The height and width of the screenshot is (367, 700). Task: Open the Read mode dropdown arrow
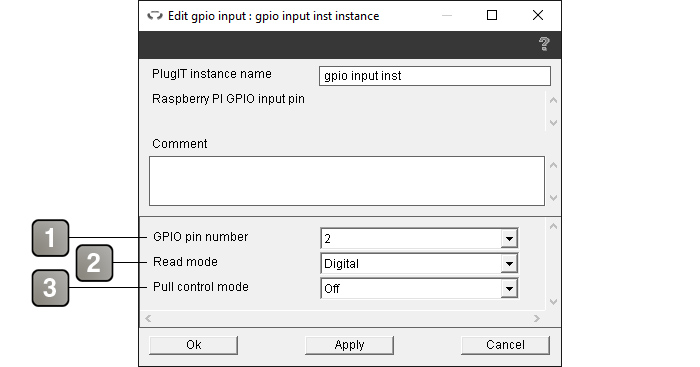(x=509, y=263)
